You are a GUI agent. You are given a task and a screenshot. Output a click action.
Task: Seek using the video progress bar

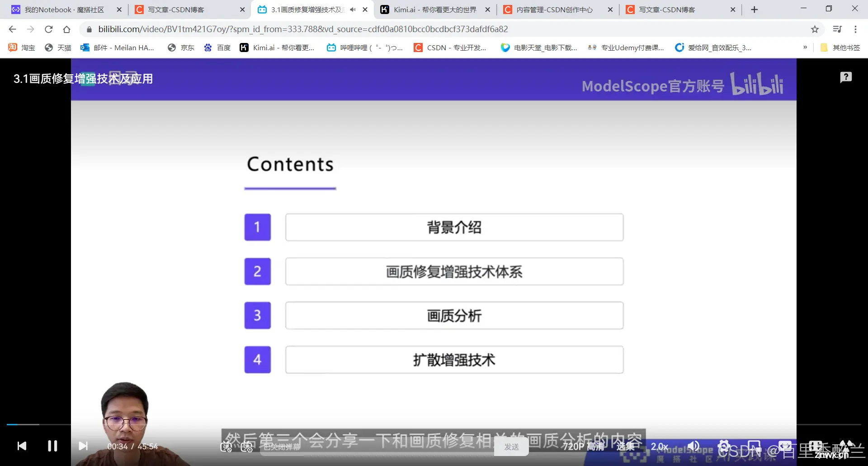pyautogui.click(x=434, y=424)
